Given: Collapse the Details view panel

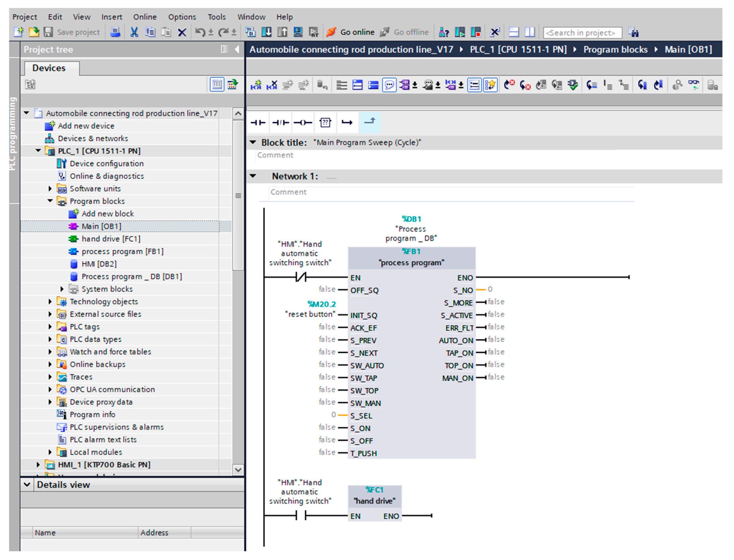Looking at the screenshot, I should pyautogui.click(x=27, y=484).
